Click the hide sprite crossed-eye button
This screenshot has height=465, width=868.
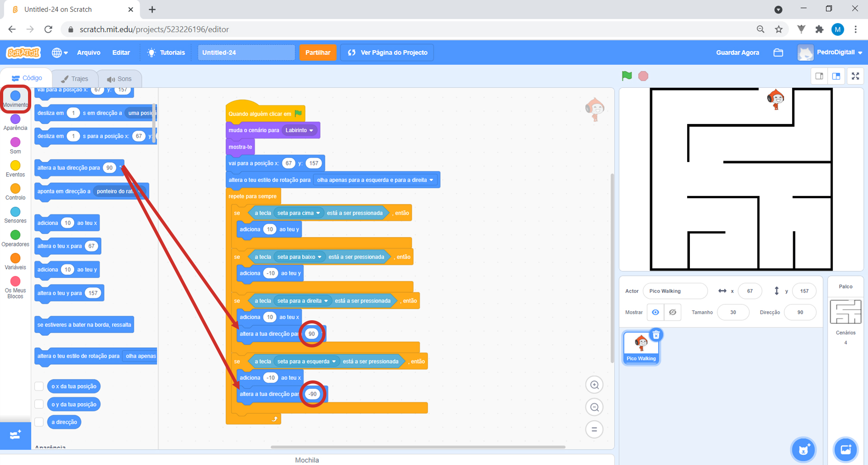coord(673,312)
